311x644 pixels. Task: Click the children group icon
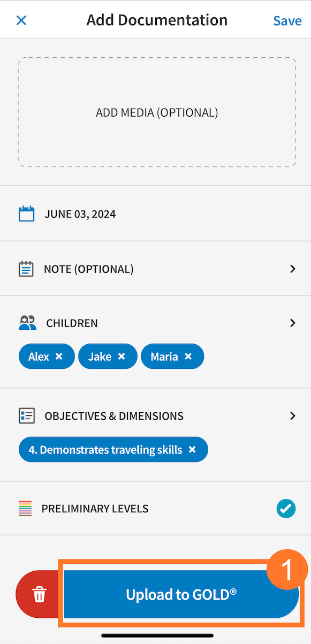click(x=27, y=323)
